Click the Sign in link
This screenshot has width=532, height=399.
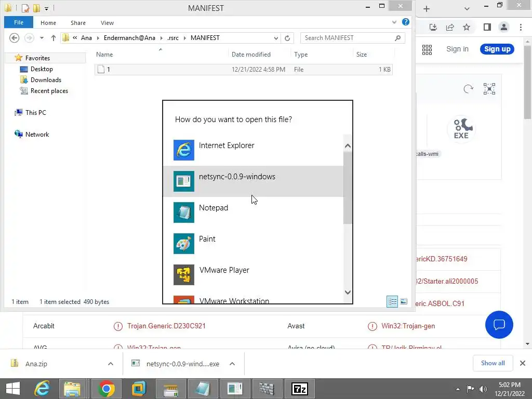click(x=457, y=49)
